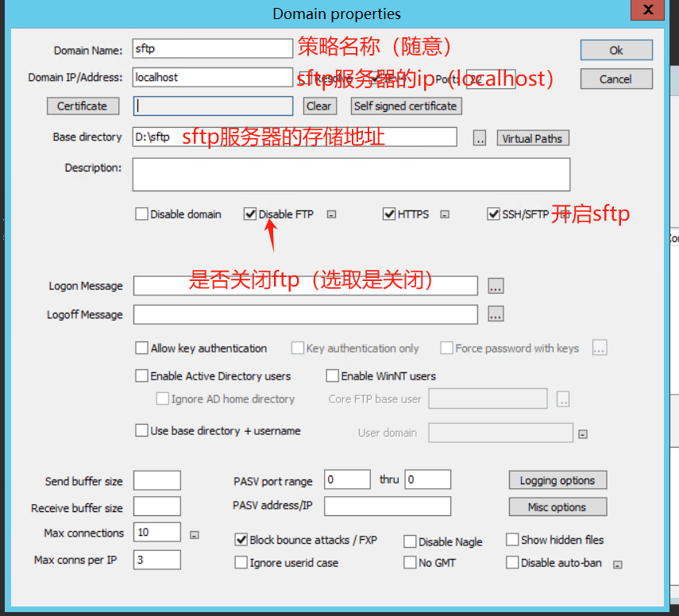Screen dimensions: 679x616
Task: Click the small options icon beside HTTPS
Action: [x=445, y=214]
